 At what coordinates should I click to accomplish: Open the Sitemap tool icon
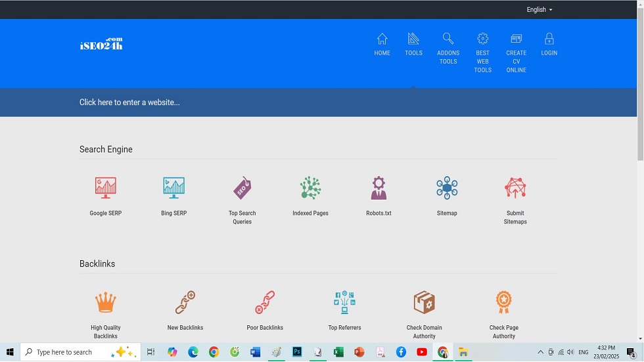click(x=447, y=188)
